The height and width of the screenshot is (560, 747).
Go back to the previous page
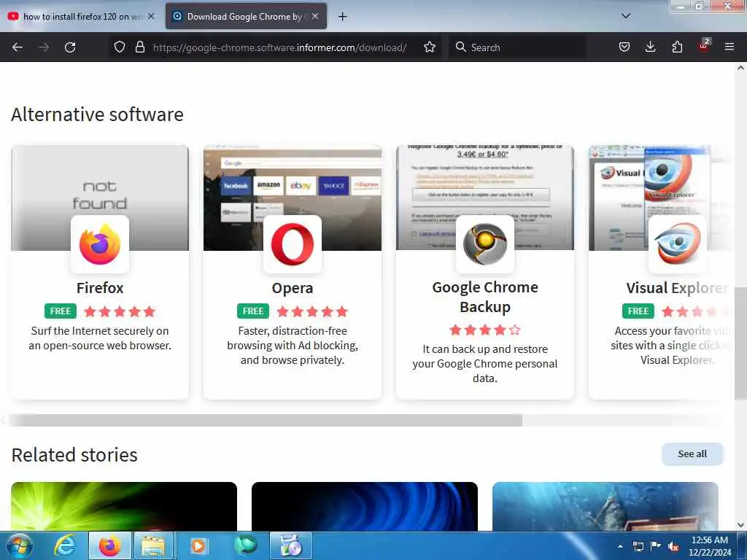(x=18, y=47)
